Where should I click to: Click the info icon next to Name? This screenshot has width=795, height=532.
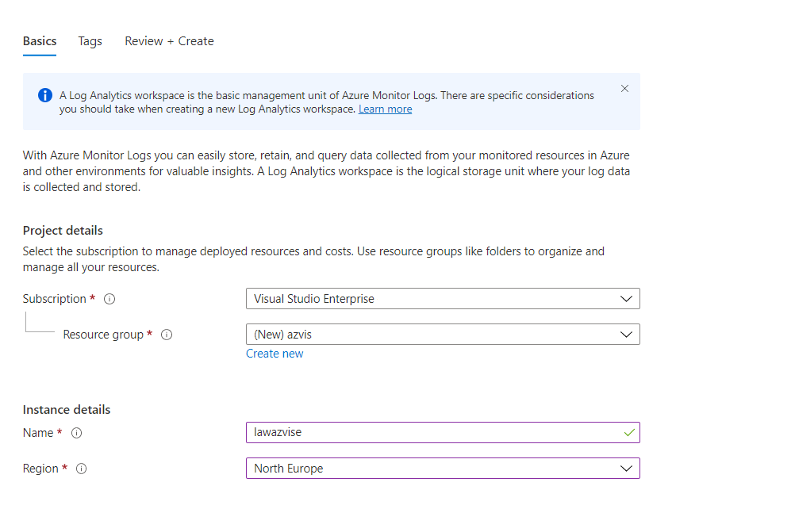pos(76,433)
